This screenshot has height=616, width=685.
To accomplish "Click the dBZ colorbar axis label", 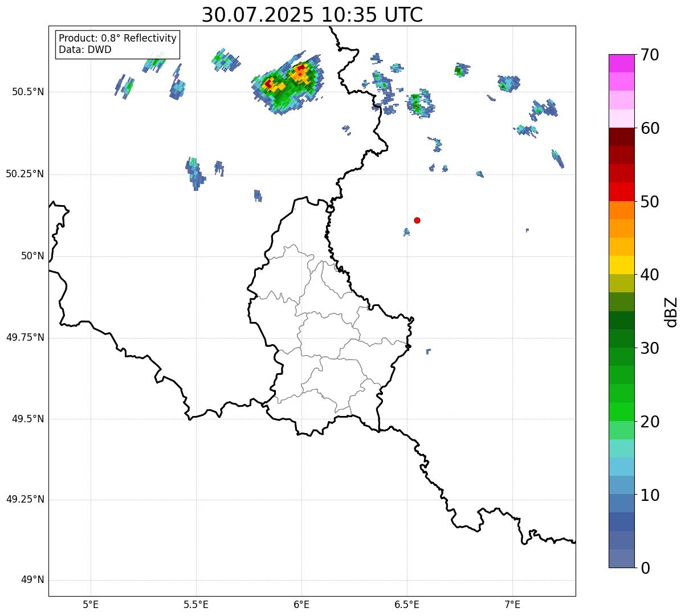I will click(x=671, y=311).
